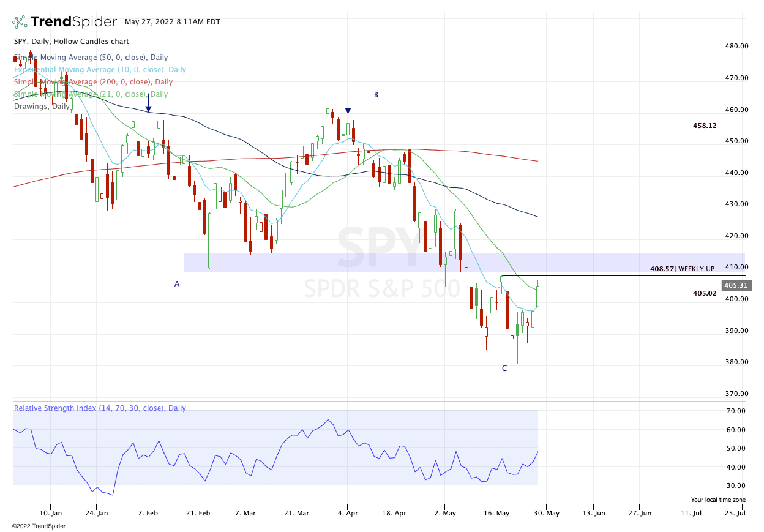Click the SPY, Daily, Hollow Candles chart title
Image resolution: width=764 pixels, height=532 pixels.
point(71,42)
